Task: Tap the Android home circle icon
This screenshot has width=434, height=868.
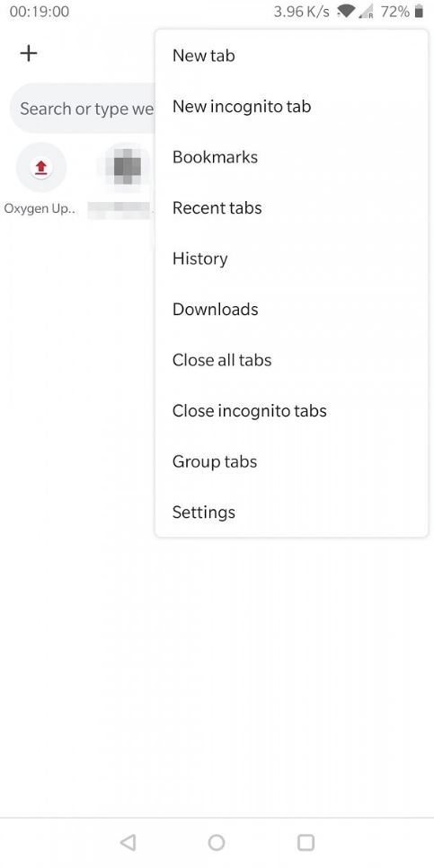Action: (x=217, y=842)
